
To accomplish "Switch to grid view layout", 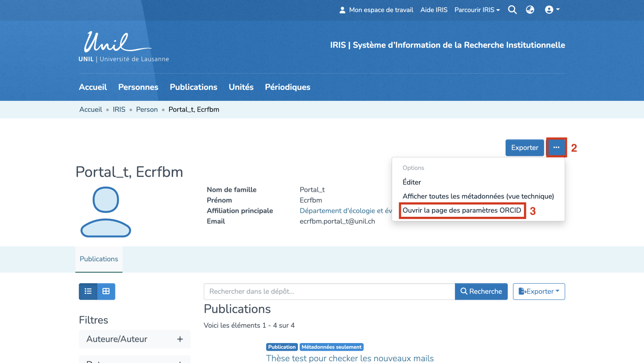I will pos(106,291).
